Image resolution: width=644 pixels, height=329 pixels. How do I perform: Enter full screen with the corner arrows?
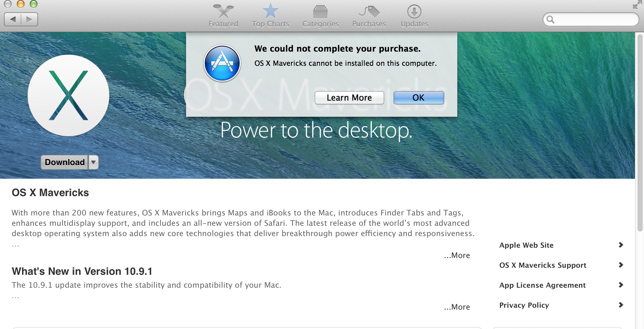(637, 5)
